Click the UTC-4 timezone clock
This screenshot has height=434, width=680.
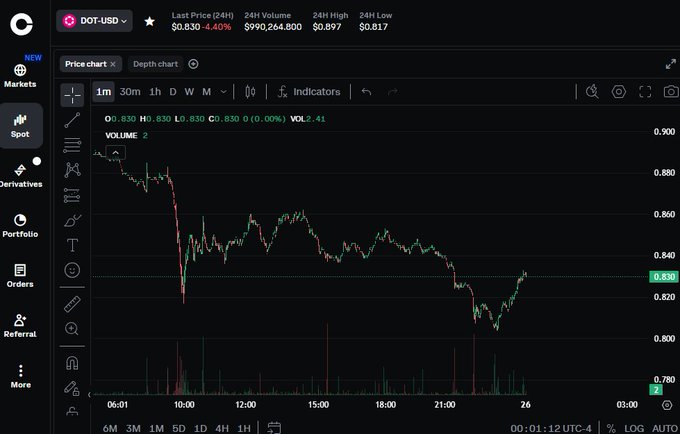[x=551, y=428]
